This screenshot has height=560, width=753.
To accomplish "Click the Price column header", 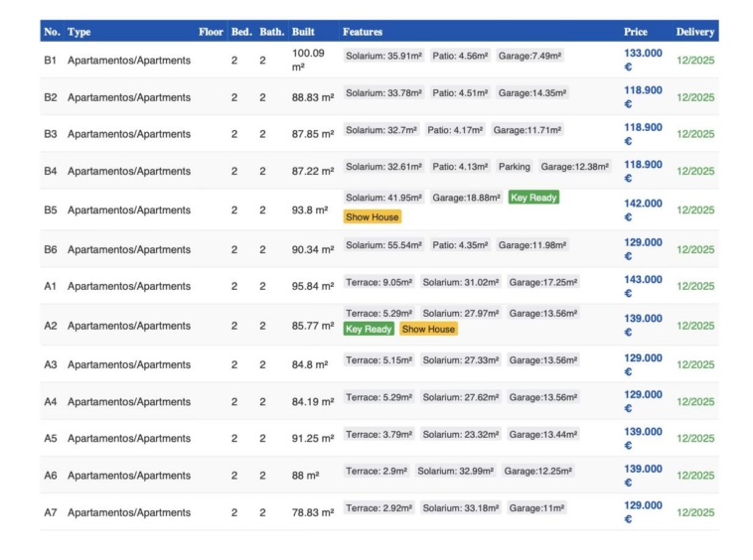I will [x=635, y=32].
